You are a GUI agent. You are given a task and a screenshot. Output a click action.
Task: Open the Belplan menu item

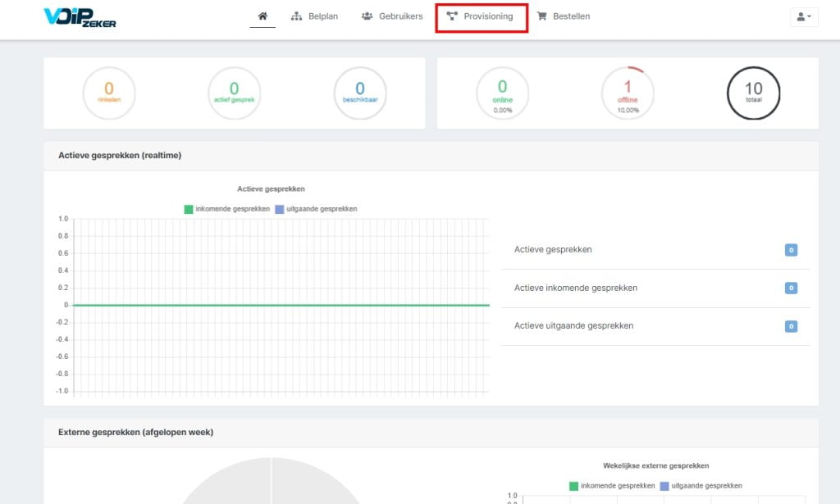click(314, 16)
